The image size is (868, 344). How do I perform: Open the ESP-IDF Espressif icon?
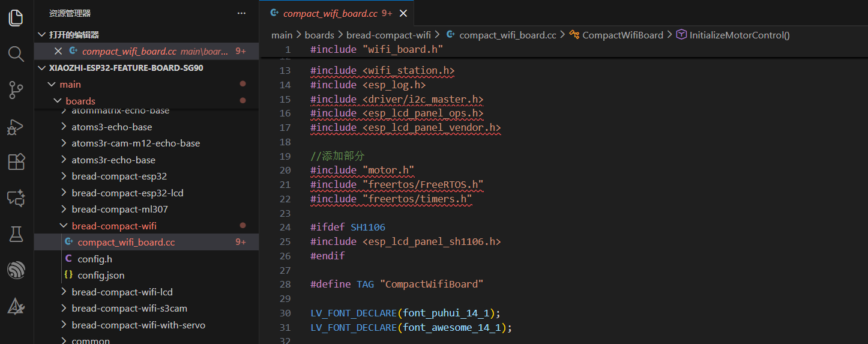[16, 270]
